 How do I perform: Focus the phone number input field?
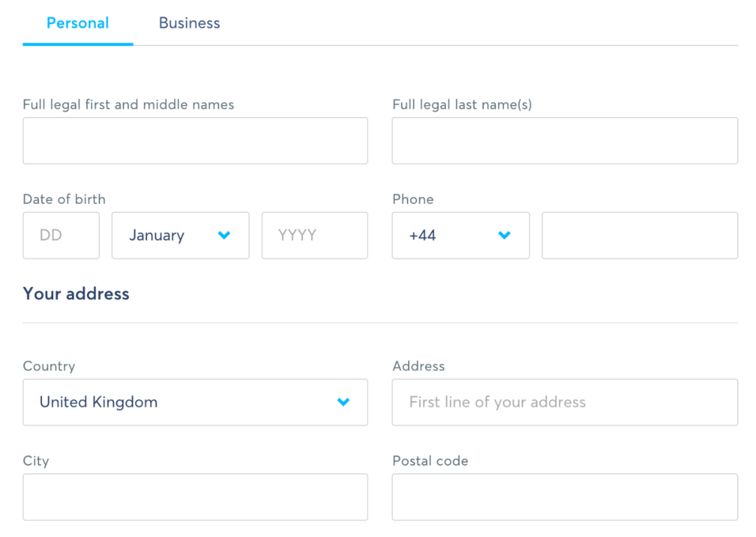(639, 236)
